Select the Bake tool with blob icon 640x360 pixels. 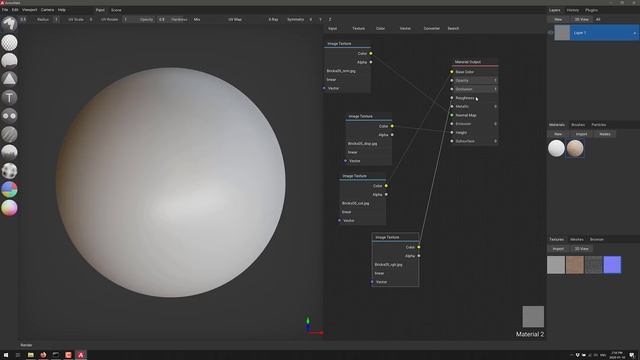(x=9, y=171)
